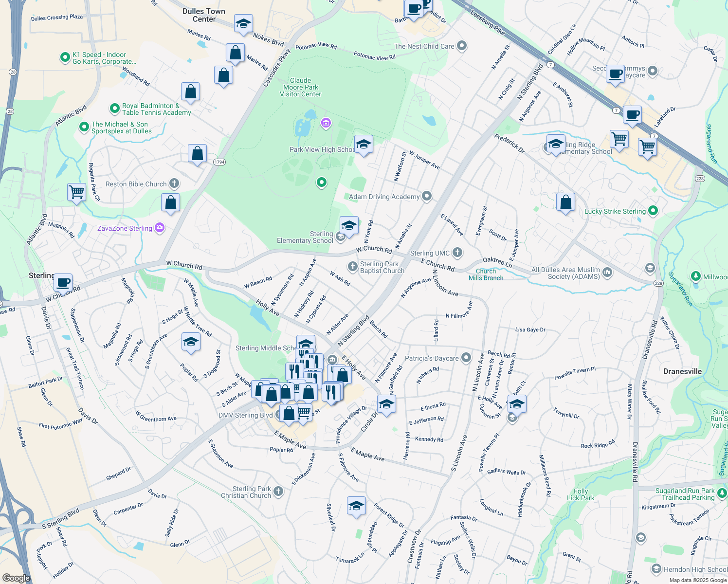Click Michael & Son Sportsplex green pin
The width and height of the screenshot is (728, 584).
click(x=84, y=127)
